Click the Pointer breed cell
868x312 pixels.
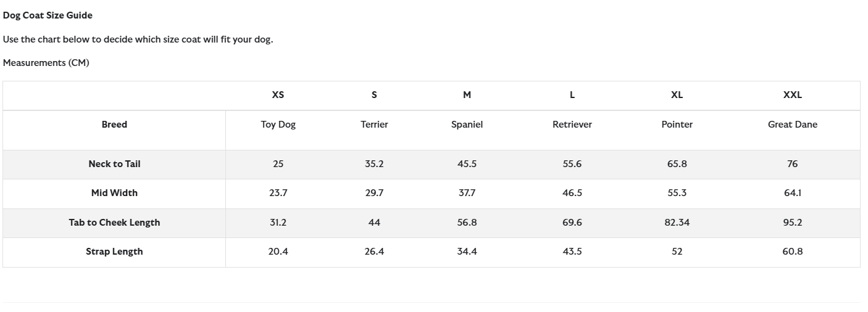tap(677, 125)
